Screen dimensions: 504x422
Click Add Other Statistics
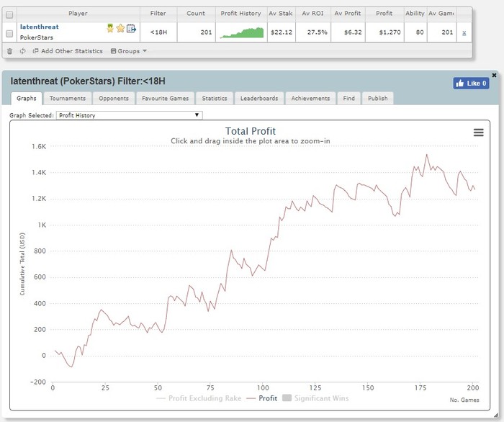[x=68, y=51]
